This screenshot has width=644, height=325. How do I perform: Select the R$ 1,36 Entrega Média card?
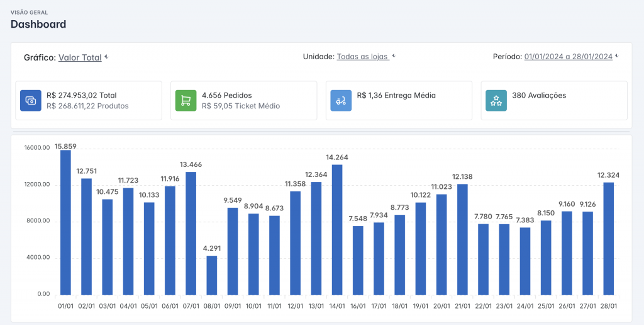(399, 101)
